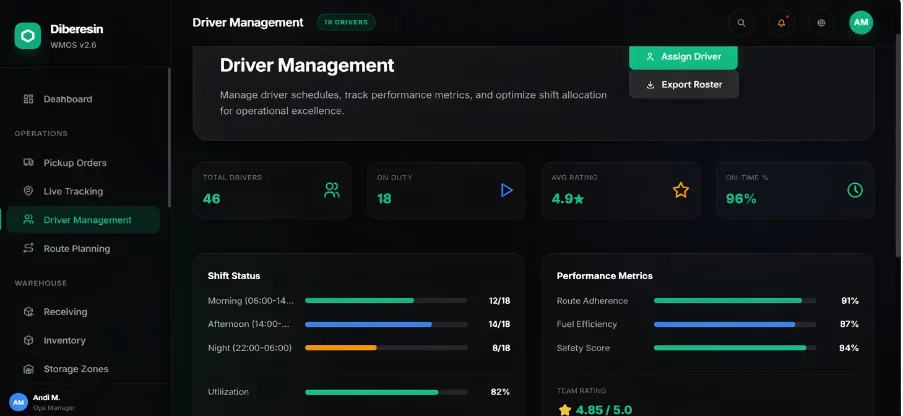Screen dimensions: 903x416
Task: Click the Fuel Efficiency progress bar
Action: point(735,324)
